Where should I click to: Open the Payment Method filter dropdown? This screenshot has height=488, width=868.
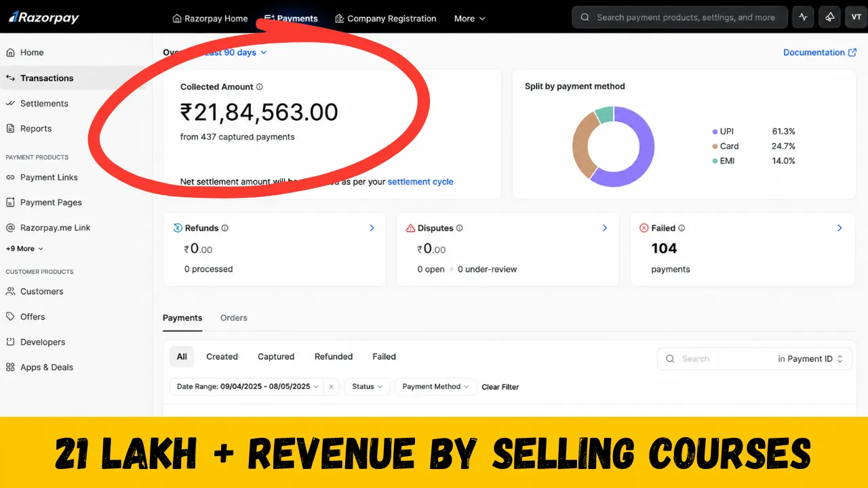(x=435, y=386)
